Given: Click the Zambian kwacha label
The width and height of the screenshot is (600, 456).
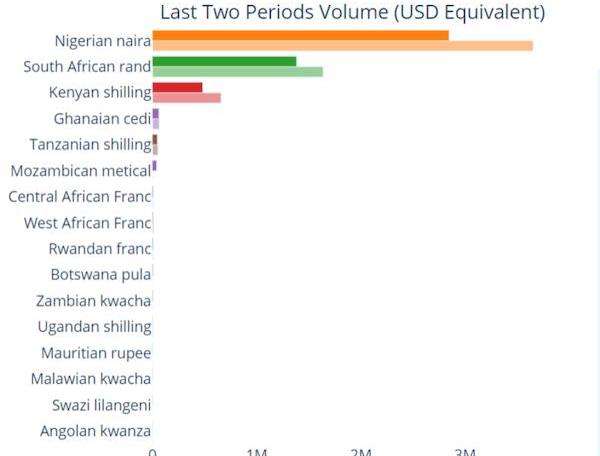Looking at the screenshot, I should click(x=93, y=301).
